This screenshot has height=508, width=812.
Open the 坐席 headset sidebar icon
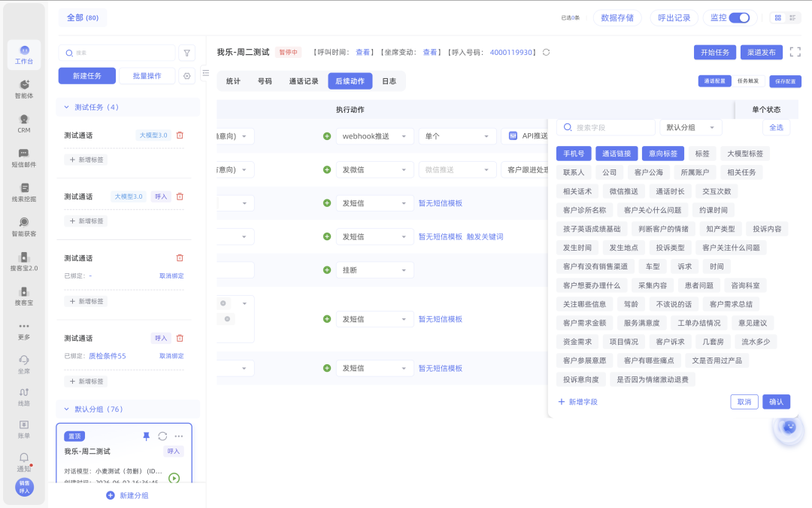24,364
